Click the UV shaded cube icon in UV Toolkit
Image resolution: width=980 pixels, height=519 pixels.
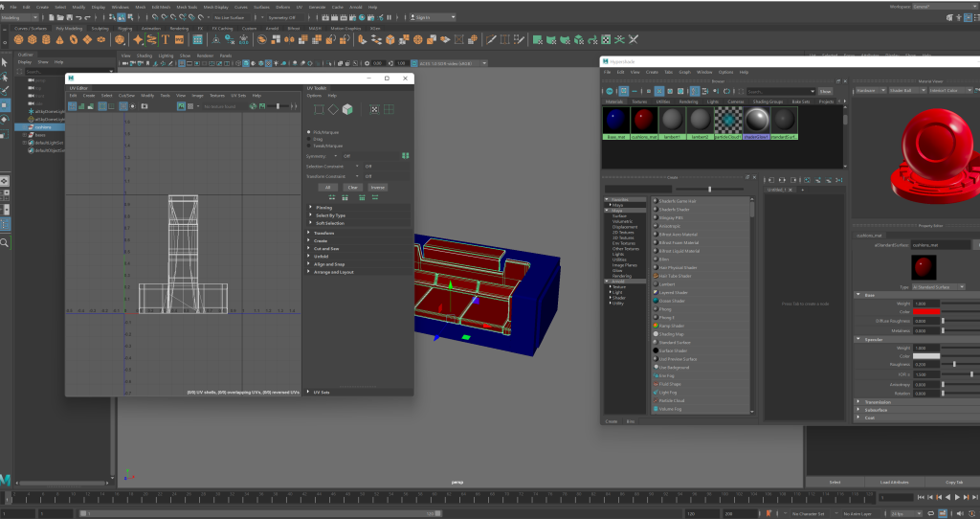click(347, 109)
